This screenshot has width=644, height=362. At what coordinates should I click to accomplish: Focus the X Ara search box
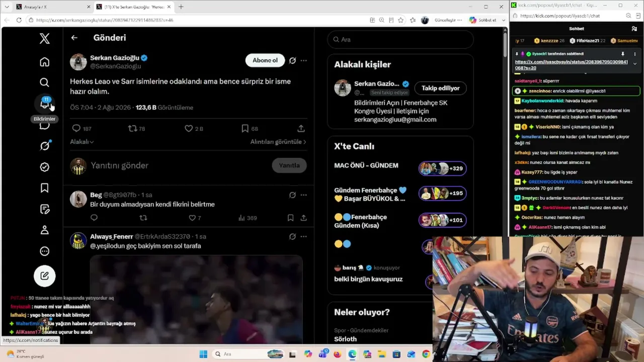[x=400, y=39]
